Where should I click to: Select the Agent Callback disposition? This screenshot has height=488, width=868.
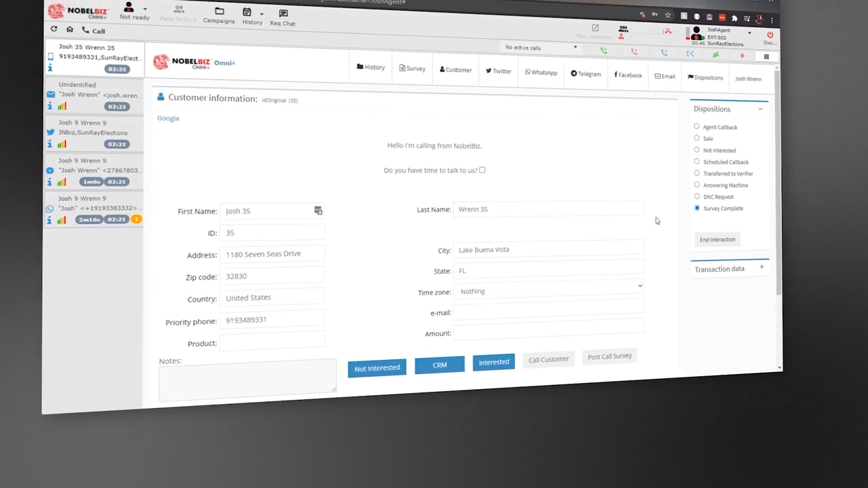[696, 126]
